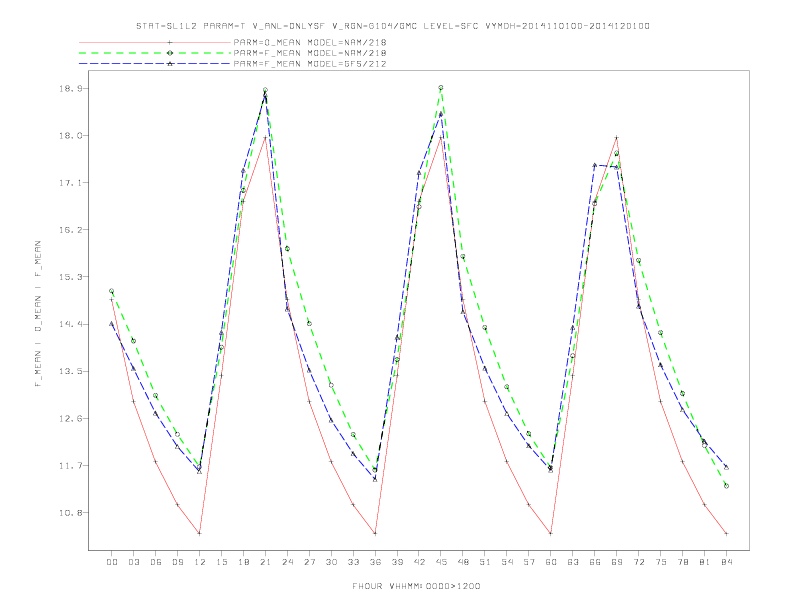Click green NAM peak circle at hour 45
The image size is (792, 612).
click(441, 88)
